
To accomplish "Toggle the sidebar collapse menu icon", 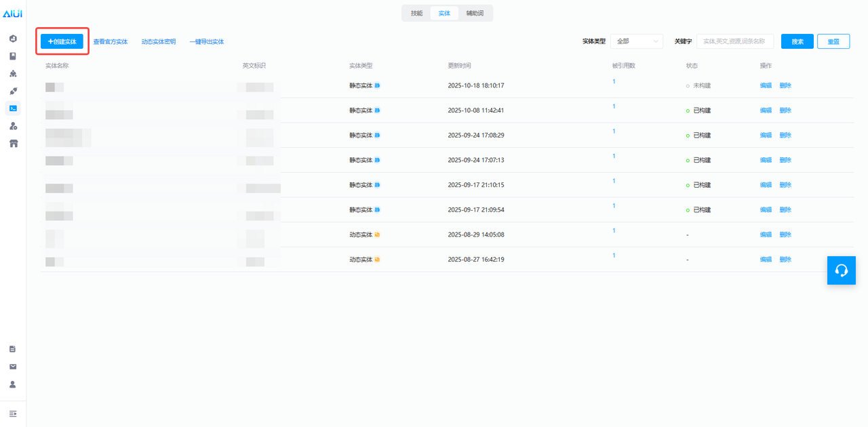I will 13,413.
